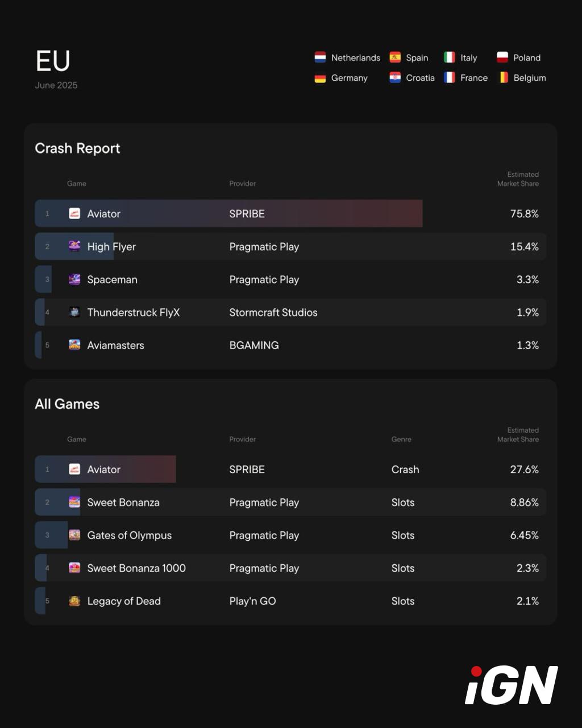Select the "Play'n GO" provider name
This screenshot has height=728, width=582.
click(x=253, y=601)
